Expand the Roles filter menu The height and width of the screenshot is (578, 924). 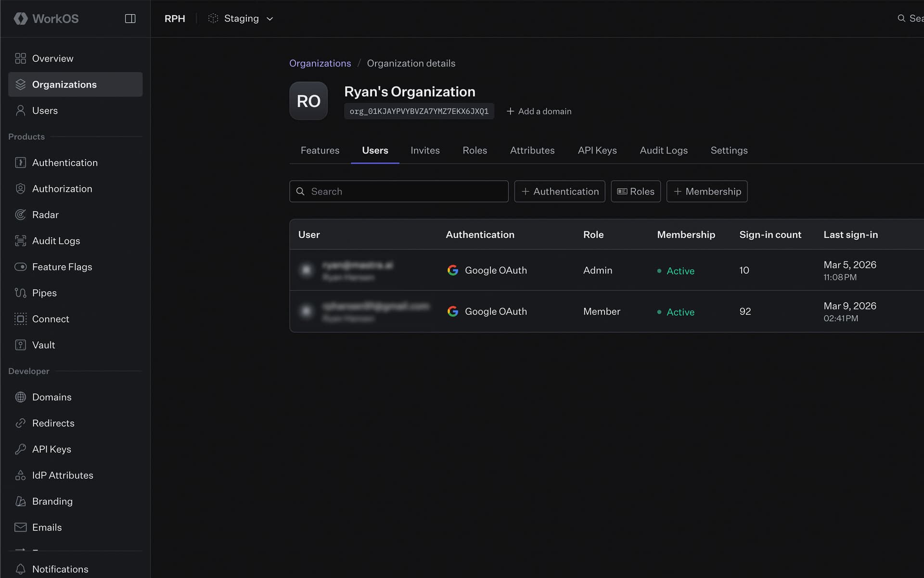click(635, 191)
